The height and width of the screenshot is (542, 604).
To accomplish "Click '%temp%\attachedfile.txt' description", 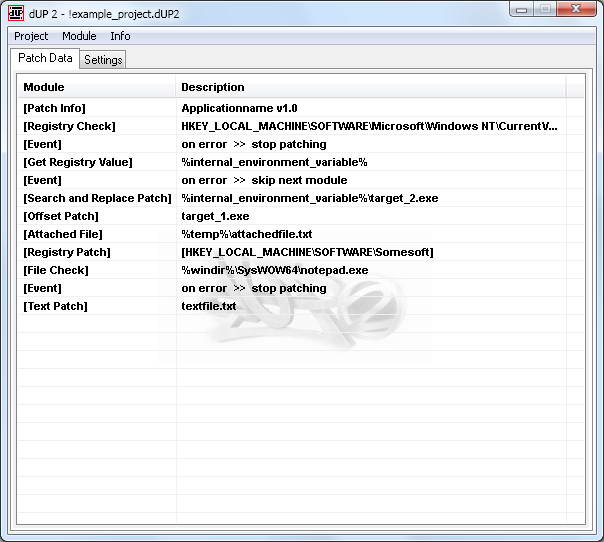I will 247,234.
